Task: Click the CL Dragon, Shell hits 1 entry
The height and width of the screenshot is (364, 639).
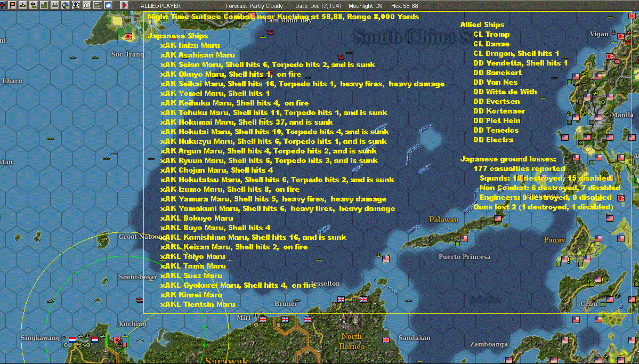Action: (x=516, y=53)
